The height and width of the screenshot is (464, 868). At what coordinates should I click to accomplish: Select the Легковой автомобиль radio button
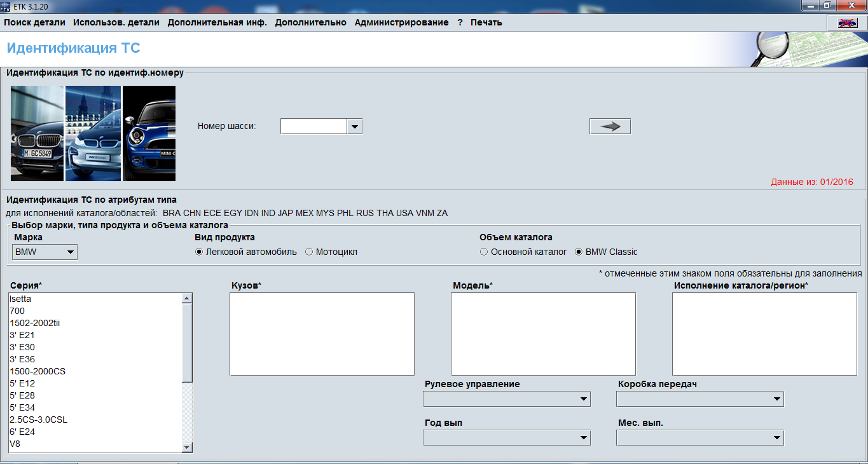click(x=199, y=252)
